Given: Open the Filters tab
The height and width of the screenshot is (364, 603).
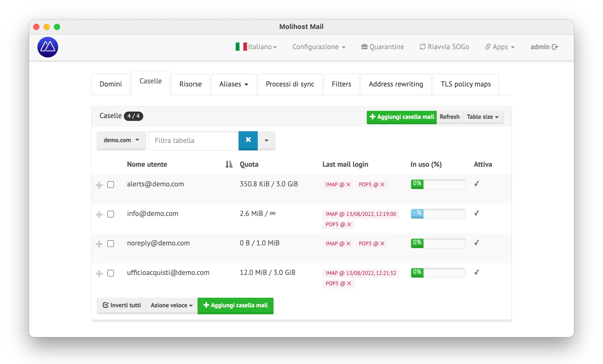Looking at the screenshot, I should (x=341, y=84).
